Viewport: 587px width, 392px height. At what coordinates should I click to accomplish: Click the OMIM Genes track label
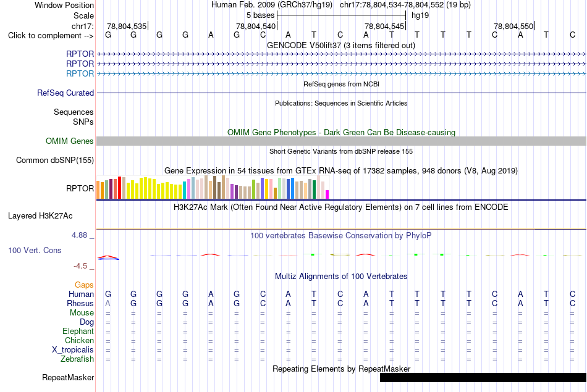(x=70, y=141)
